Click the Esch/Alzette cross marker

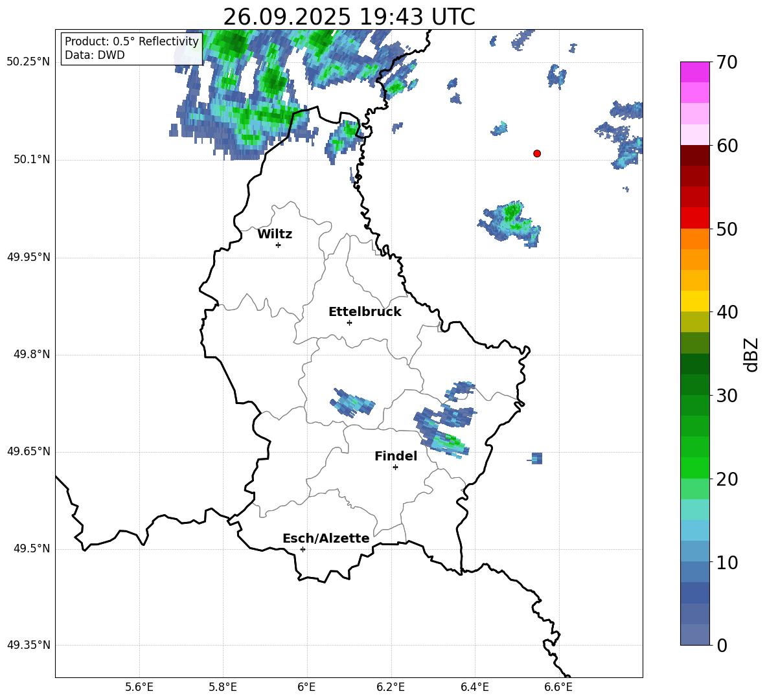(x=303, y=549)
